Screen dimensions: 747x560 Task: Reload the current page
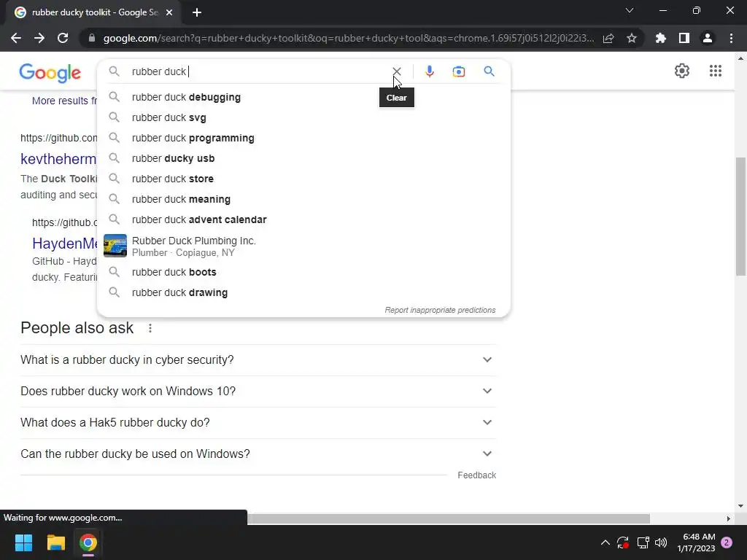(63, 38)
